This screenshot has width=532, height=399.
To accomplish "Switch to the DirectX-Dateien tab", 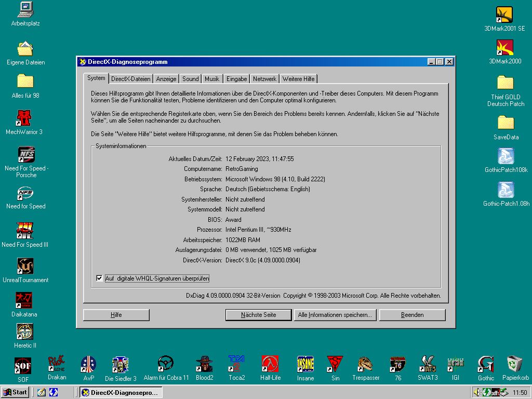I will 130,79.
